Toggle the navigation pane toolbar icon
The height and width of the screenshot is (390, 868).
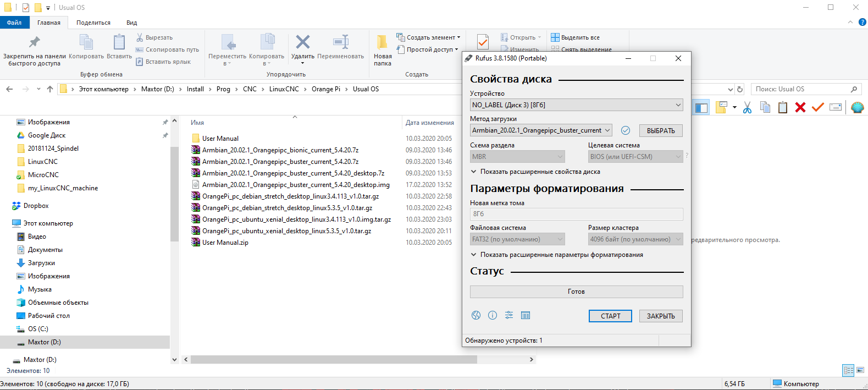(x=701, y=107)
